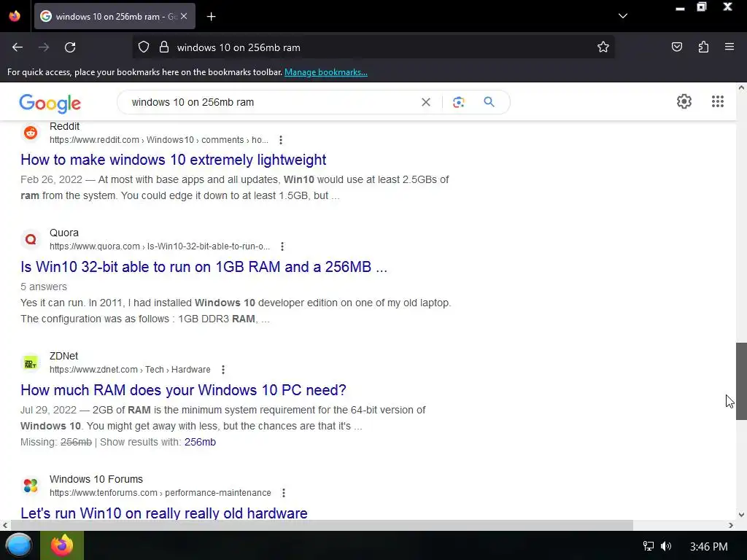Viewport: 747px width, 560px height.
Task: Click the 3:46 PM taskbar clock
Action: click(x=709, y=546)
